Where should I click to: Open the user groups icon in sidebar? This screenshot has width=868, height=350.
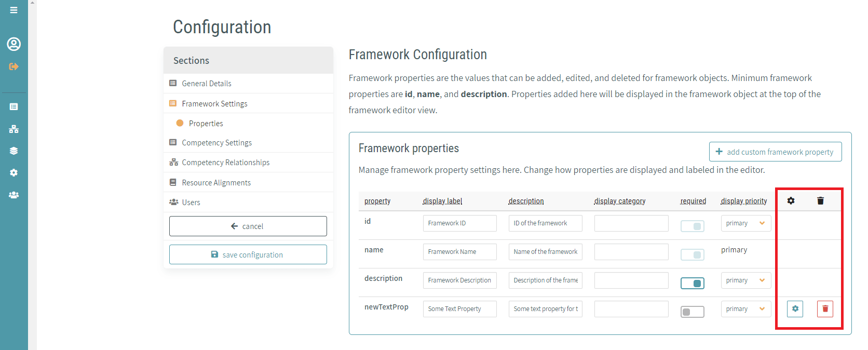coord(14,195)
